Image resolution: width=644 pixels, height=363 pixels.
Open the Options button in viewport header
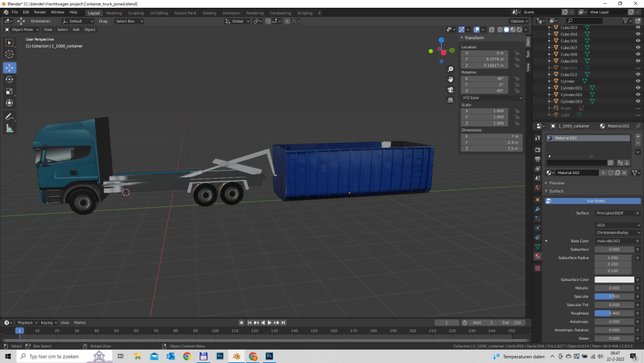(517, 21)
